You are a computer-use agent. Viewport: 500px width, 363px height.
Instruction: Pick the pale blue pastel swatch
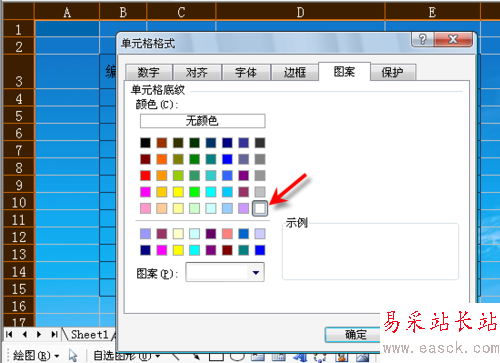click(x=227, y=209)
